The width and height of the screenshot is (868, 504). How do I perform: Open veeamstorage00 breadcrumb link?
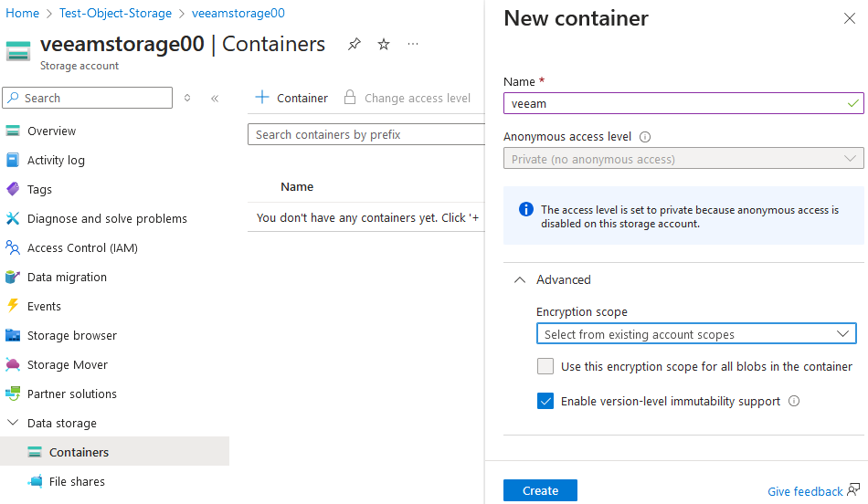[x=238, y=14]
